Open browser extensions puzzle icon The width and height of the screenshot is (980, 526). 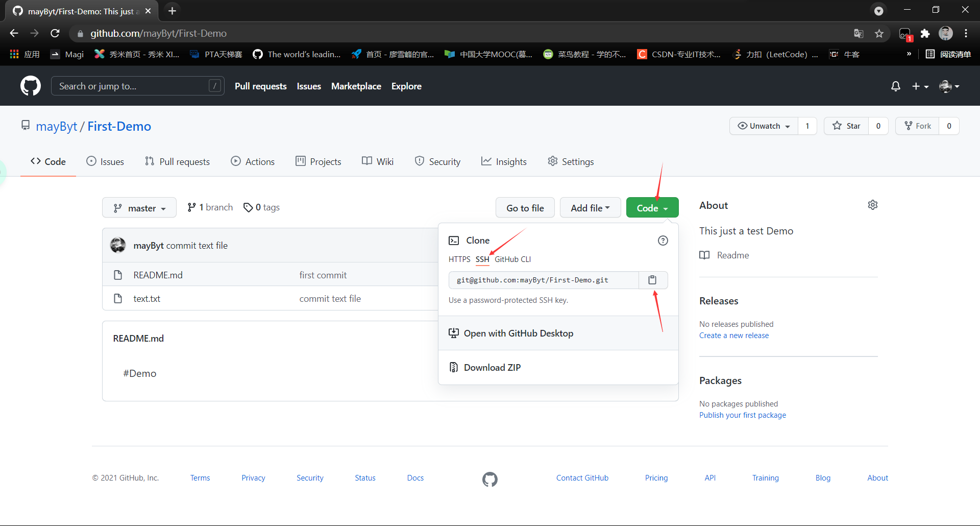[x=925, y=33]
